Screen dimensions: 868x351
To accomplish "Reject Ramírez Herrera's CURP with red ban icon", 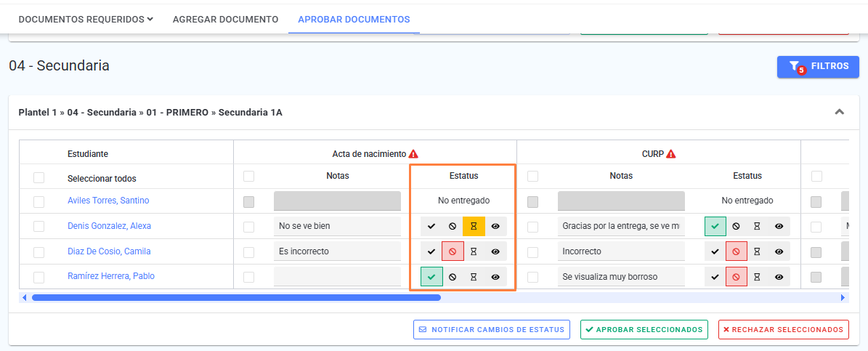I will click(x=737, y=276).
